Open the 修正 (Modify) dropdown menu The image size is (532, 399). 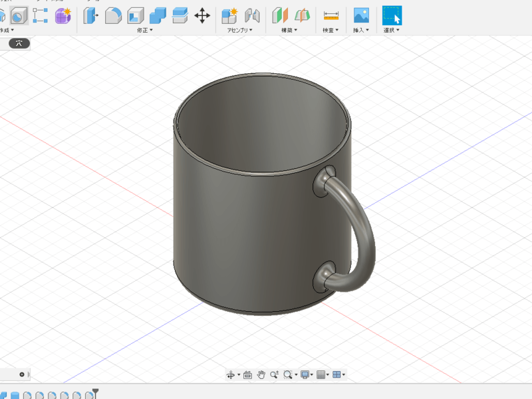(x=144, y=30)
